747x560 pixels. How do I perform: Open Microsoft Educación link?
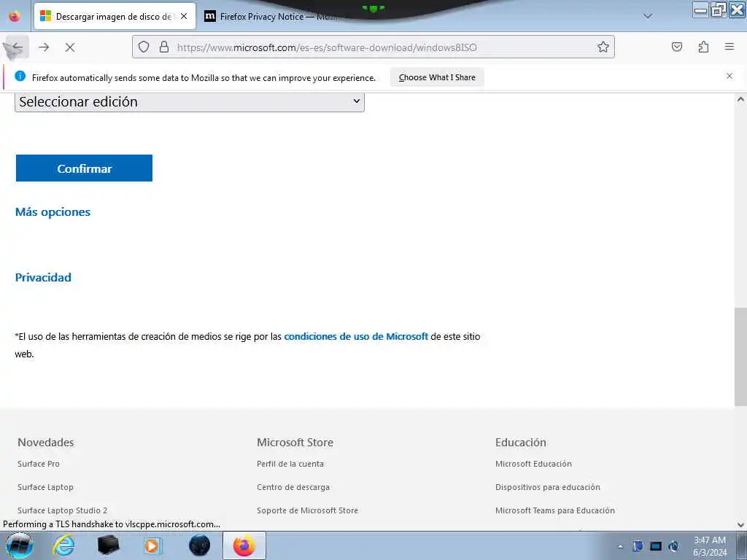point(533,464)
